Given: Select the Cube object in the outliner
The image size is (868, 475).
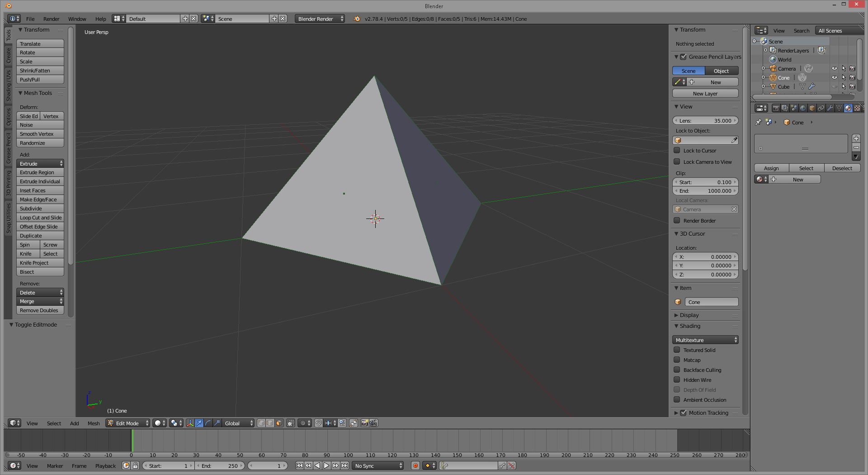Looking at the screenshot, I should pyautogui.click(x=783, y=87).
